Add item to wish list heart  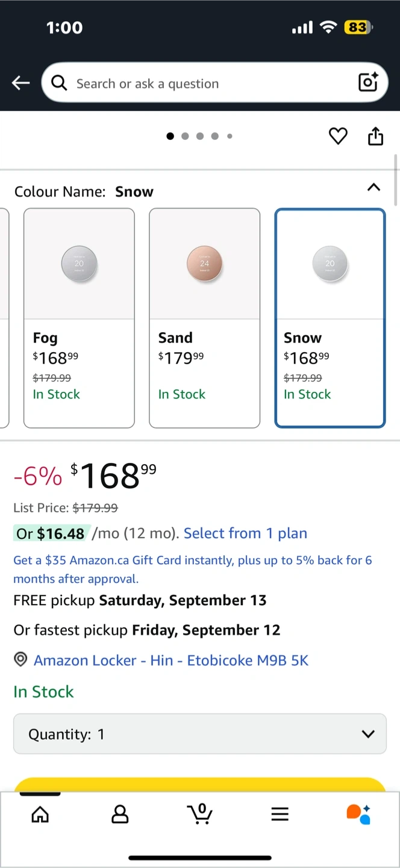(x=338, y=136)
